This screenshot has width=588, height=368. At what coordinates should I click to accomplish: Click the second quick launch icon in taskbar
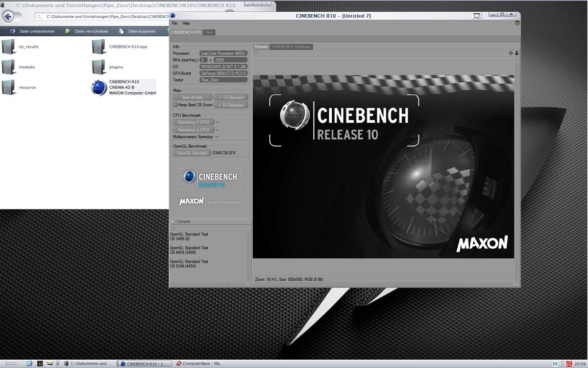(x=40, y=364)
